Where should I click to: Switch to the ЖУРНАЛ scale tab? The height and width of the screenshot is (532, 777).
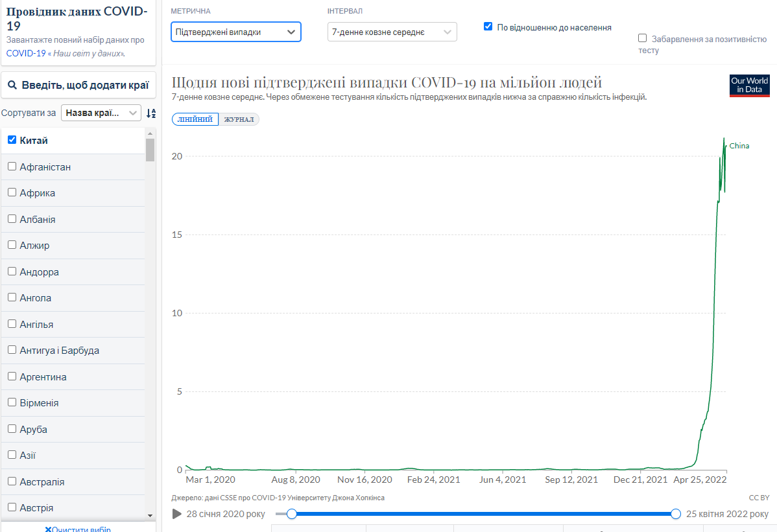point(239,119)
